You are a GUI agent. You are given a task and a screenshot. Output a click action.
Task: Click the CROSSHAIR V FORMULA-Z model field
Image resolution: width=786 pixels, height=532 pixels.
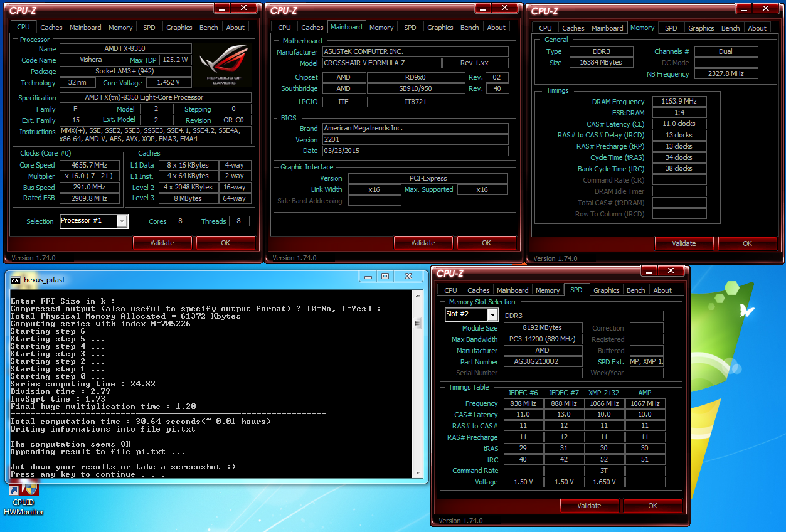pyautogui.click(x=381, y=63)
